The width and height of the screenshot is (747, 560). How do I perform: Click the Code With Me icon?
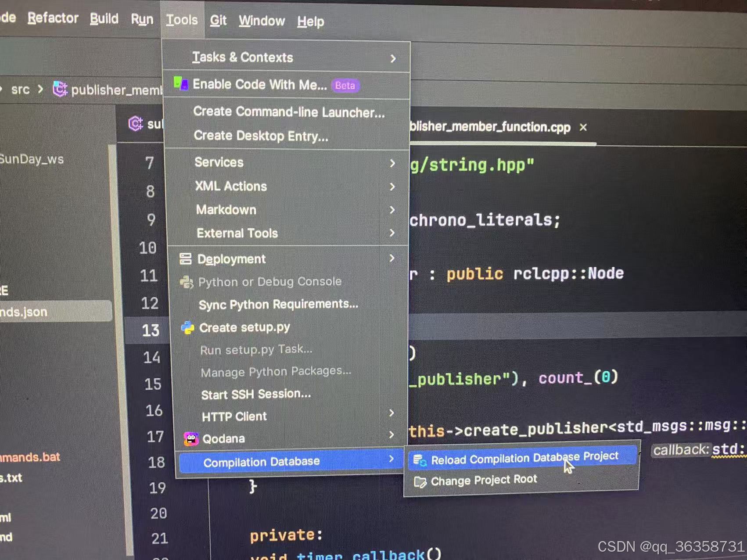click(x=181, y=84)
